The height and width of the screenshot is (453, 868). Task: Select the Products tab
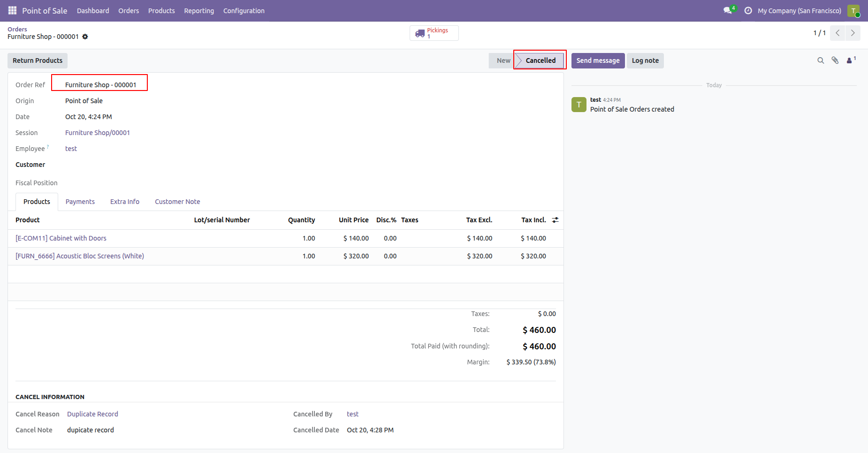click(x=37, y=202)
